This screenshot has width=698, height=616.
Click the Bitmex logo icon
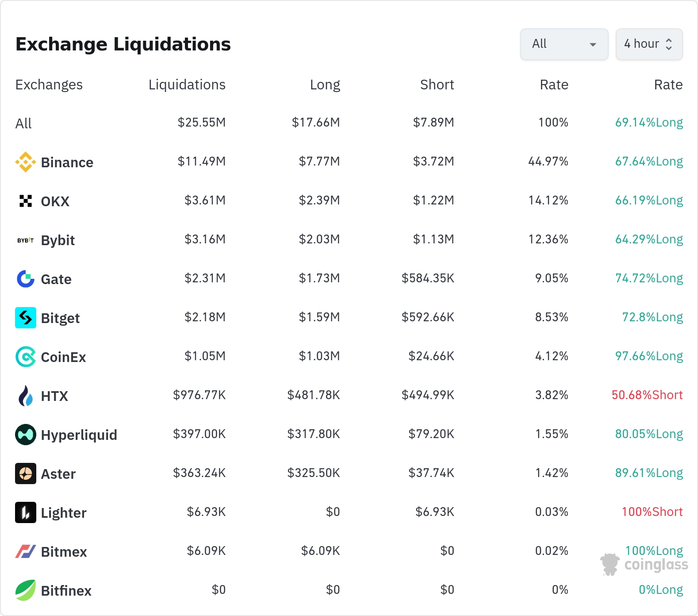point(26,552)
